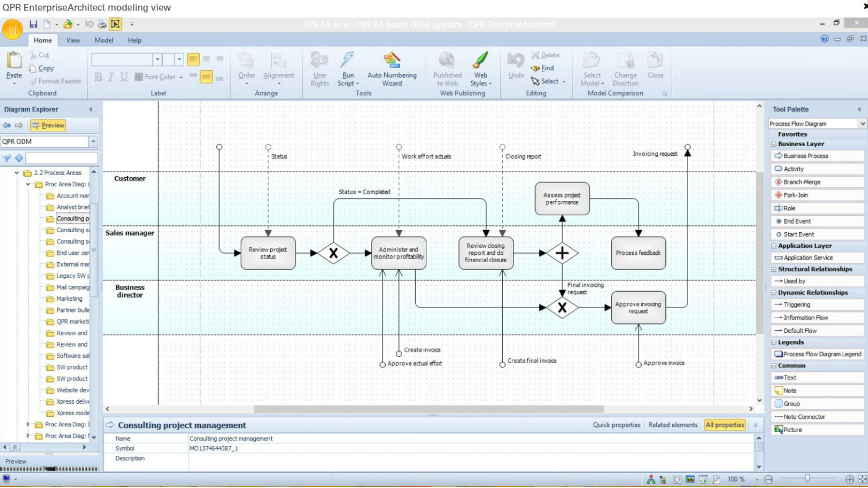Click the diagram horizontal scrollbar

(x=429, y=409)
